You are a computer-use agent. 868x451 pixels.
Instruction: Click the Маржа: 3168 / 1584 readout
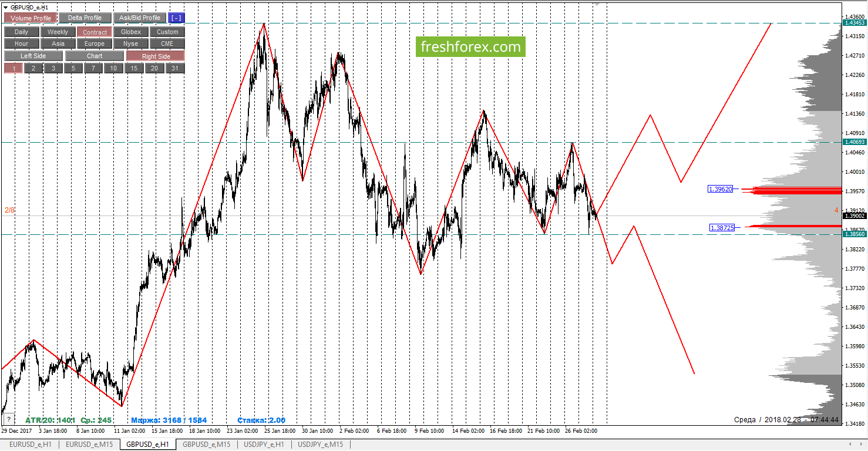pos(169,420)
